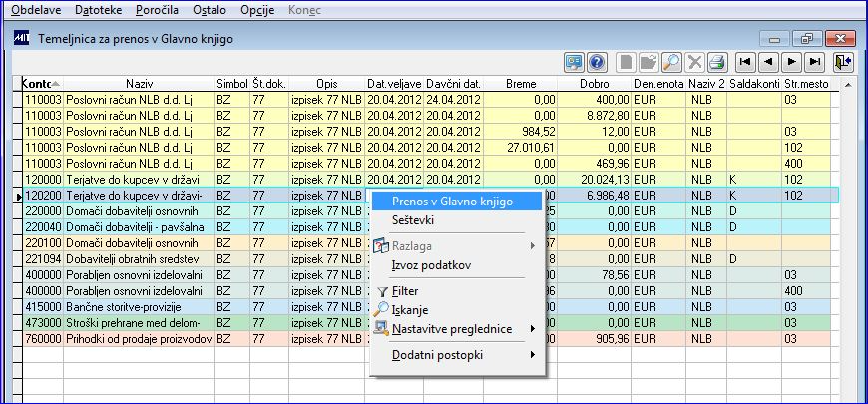This screenshot has width=868, height=404.
Task: Open help with the blue question icon
Action: tap(597, 62)
